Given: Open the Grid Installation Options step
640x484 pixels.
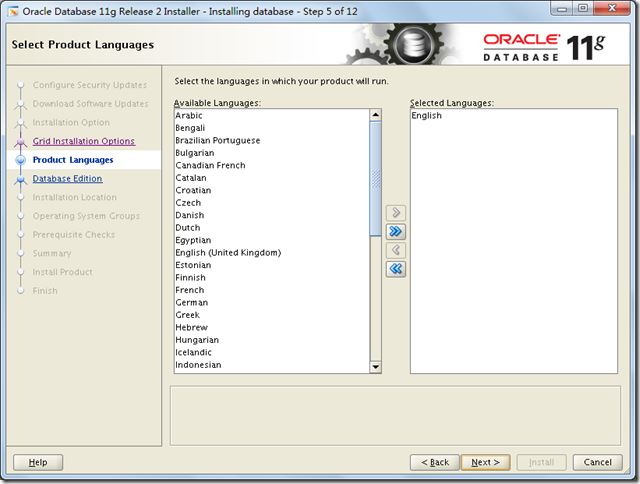Looking at the screenshot, I should click(x=84, y=141).
